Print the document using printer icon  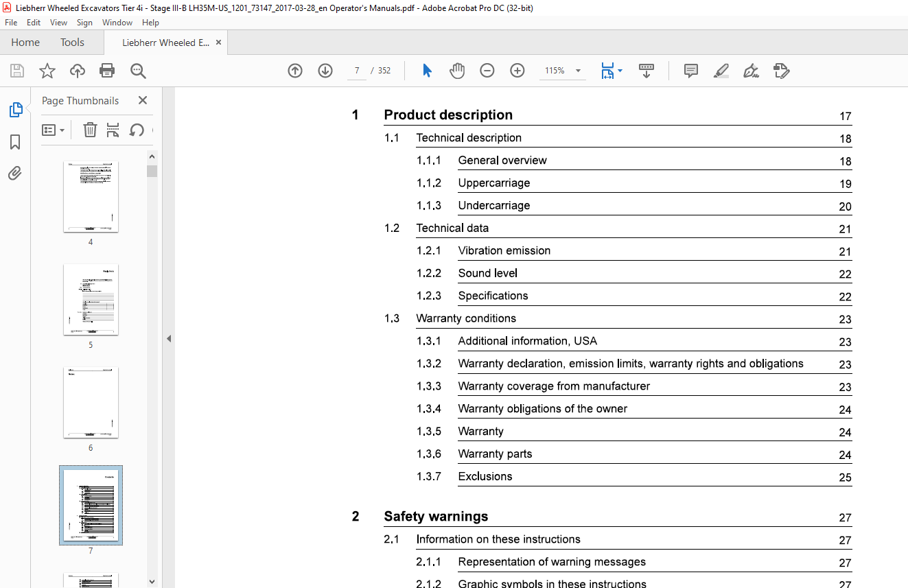tap(107, 71)
